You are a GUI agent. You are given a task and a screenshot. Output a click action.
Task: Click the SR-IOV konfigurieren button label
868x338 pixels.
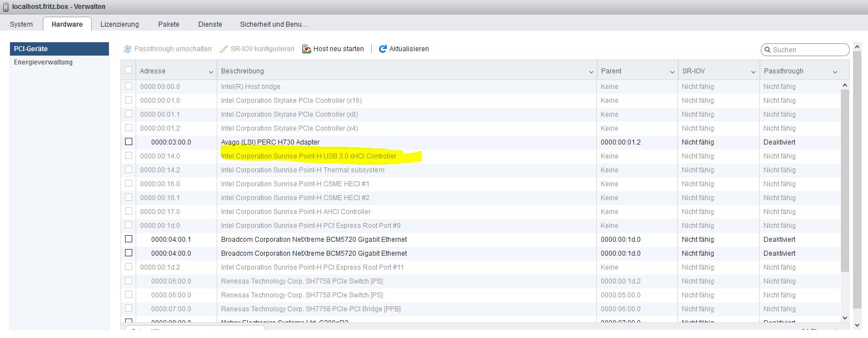[x=262, y=49]
